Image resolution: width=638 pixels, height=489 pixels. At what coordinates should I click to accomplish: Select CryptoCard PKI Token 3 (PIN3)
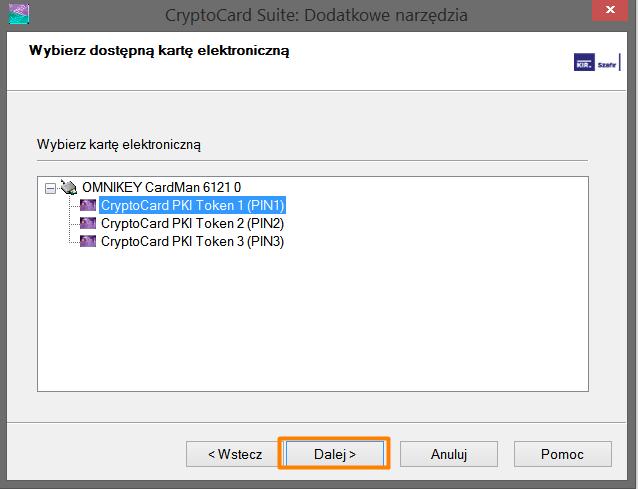pos(192,241)
